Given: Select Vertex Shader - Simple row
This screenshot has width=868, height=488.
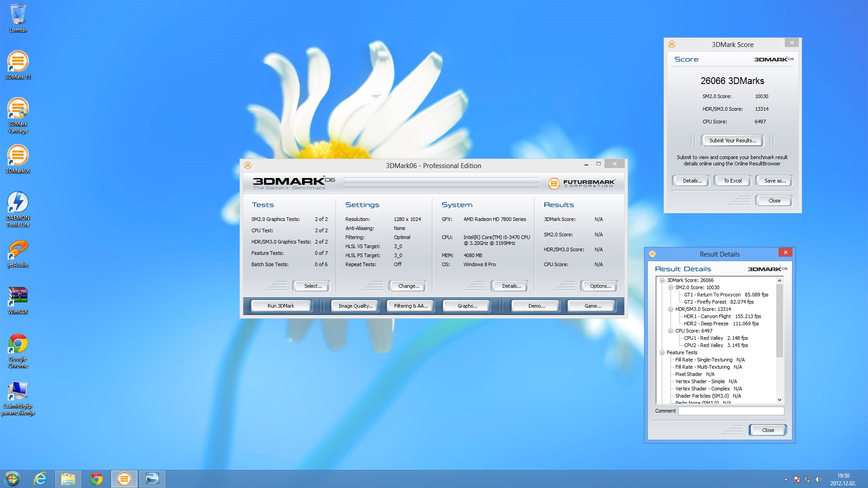Looking at the screenshot, I should 706,381.
